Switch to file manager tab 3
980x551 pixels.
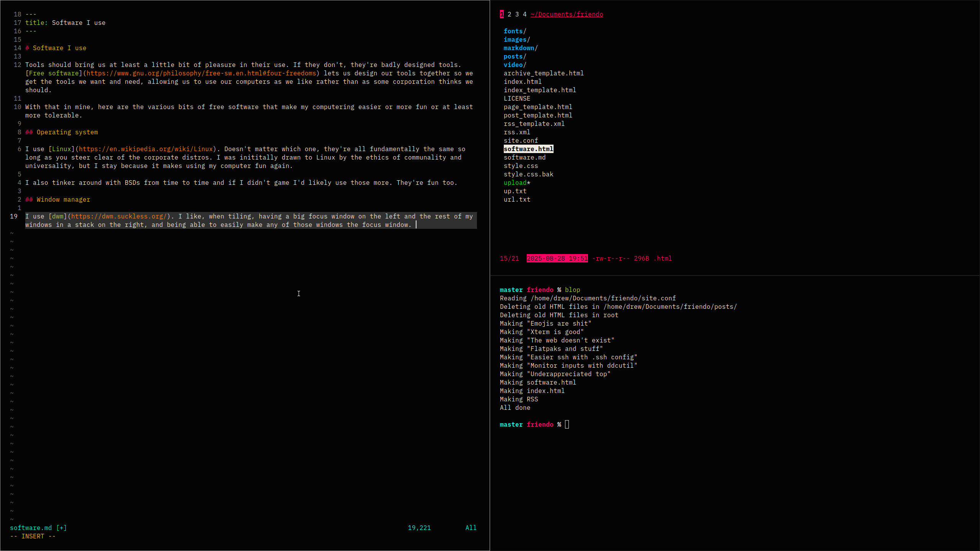point(517,14)
